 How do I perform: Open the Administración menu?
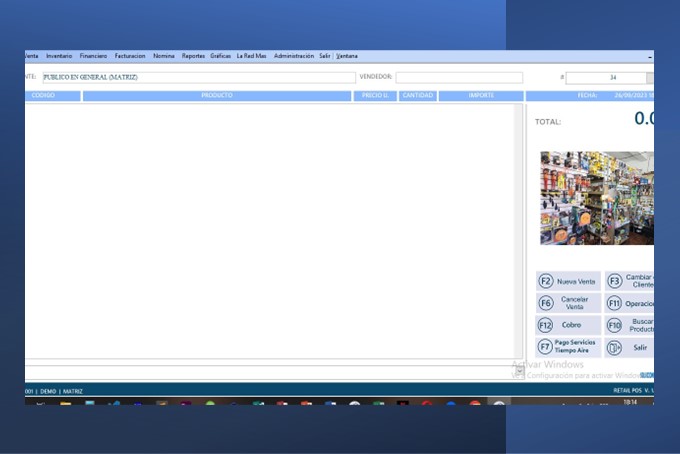(x=294, y=56)
